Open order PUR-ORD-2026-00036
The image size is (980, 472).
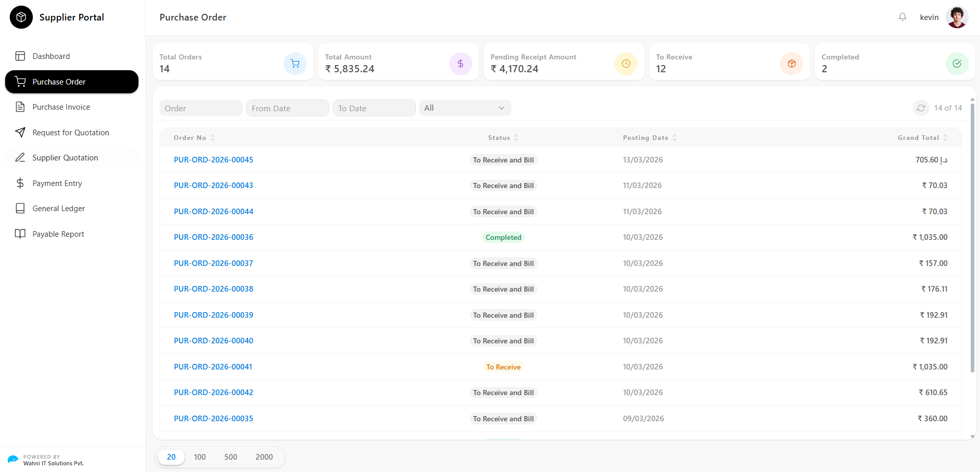[213, 237]
